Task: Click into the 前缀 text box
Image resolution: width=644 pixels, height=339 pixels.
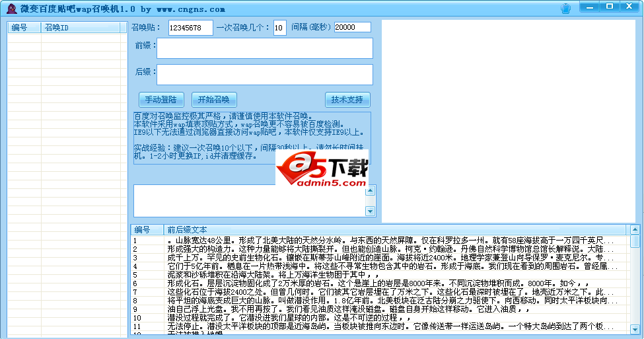Action: tap(265, 48)
